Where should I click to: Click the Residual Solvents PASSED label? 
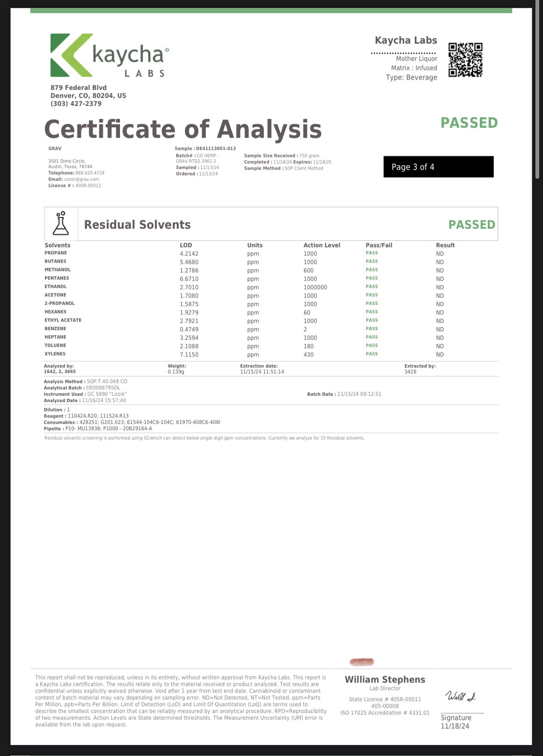472,225
